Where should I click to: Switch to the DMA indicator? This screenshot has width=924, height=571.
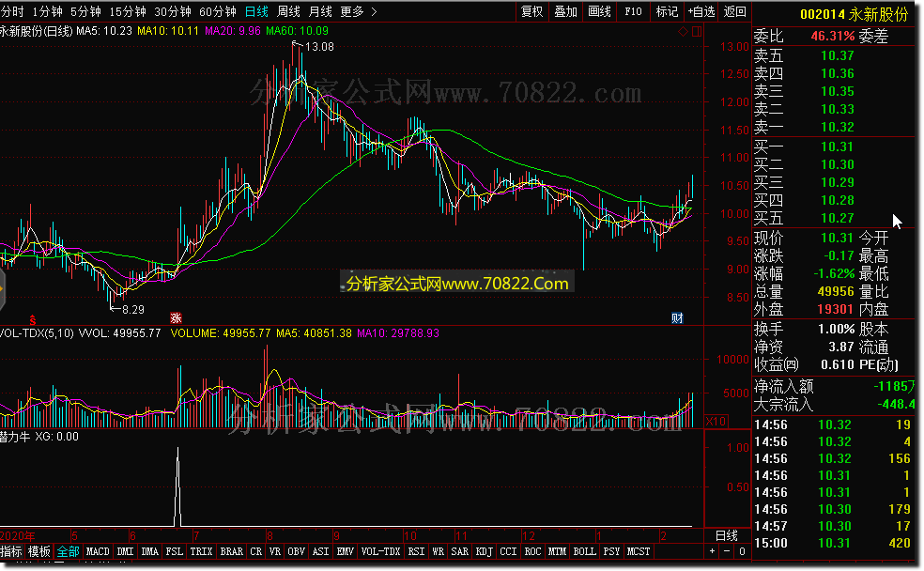(150, 551)
